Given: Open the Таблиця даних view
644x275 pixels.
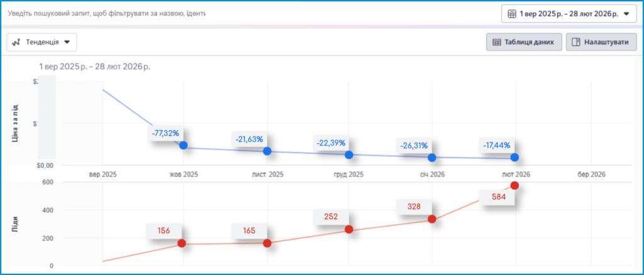Looking at the screenshot, I should pyautogui.click(x=523, y=42).
